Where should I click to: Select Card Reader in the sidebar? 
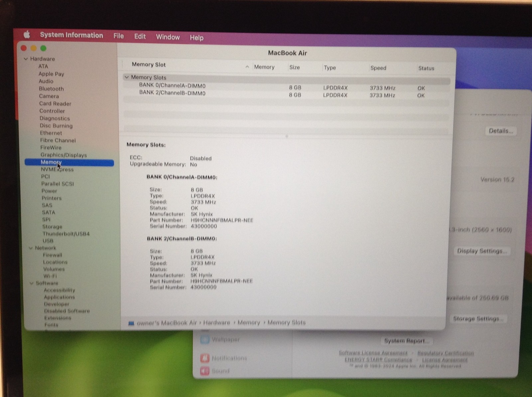(x=55, y=103)
